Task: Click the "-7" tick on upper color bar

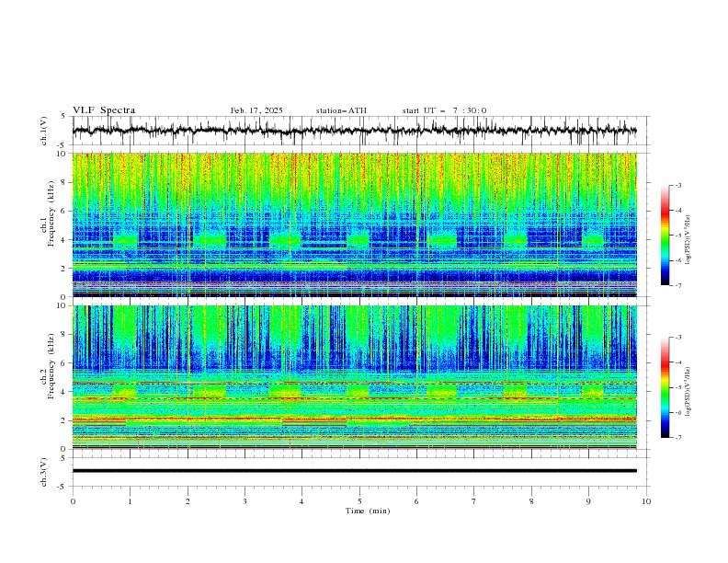Action: click(677, 285)
